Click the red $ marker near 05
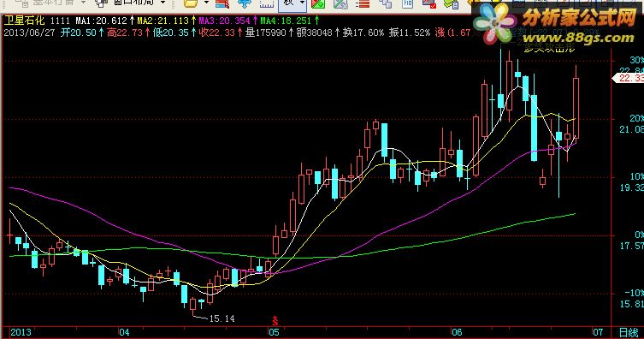This screenshot has height=339, width=644. [x=275, y=320]
